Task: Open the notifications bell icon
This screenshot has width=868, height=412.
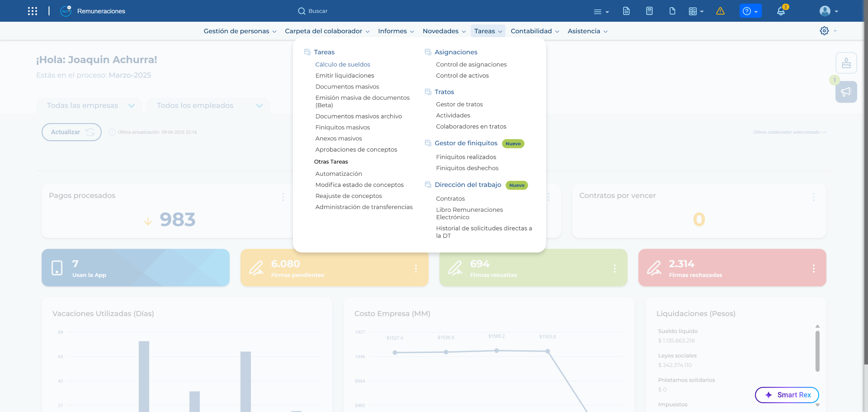Action: (x=781, y=11)
